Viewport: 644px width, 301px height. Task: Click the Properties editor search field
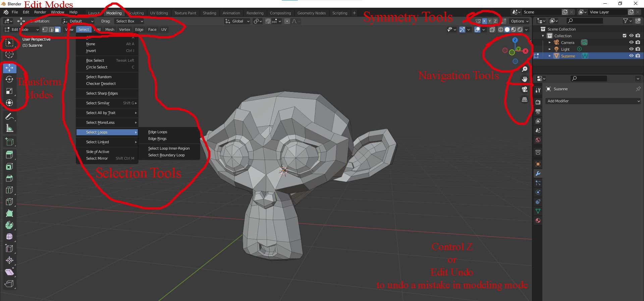coord(589,79)
